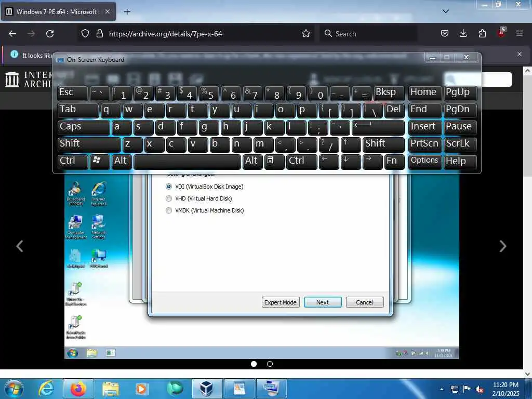Click the Bksp key on On-Screen Keyboard
532x399 pixels.
[389, 92]
